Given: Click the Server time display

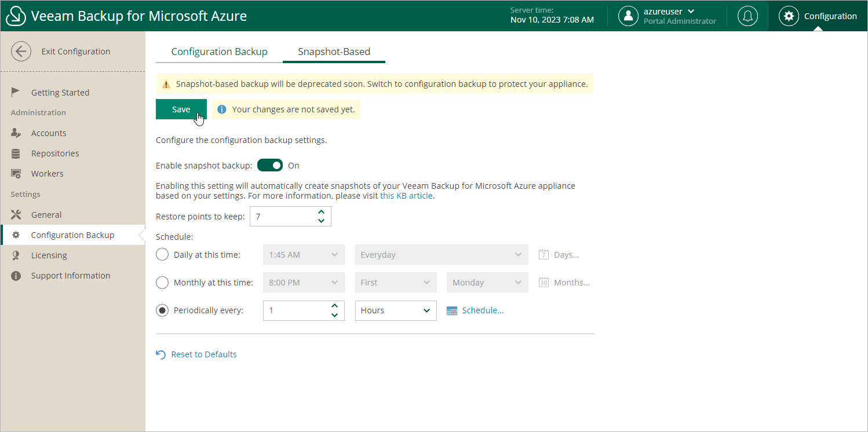Looking at the screenshot, I should coord(552,16).
